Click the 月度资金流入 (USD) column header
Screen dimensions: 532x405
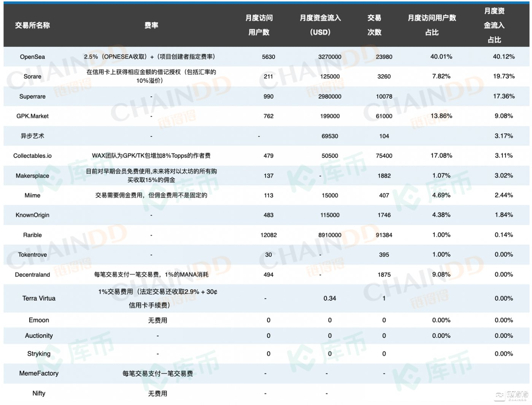320,25
